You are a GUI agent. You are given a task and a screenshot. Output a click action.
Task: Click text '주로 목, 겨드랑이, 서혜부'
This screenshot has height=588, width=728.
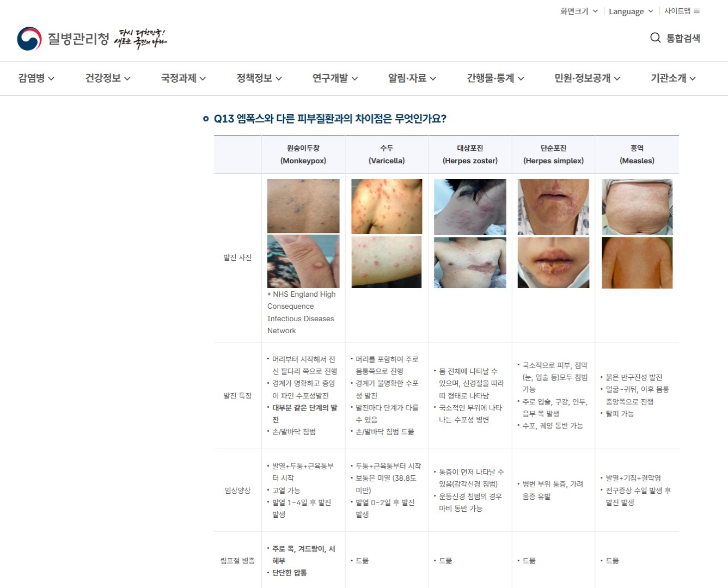pyautogui.click(x=303, y=555)
